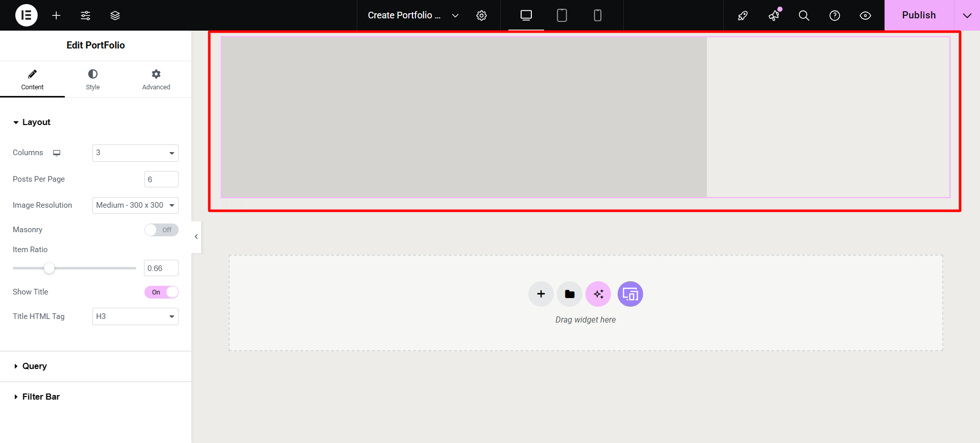
Task: Open the Style tab
Action: (x=93, y=80)
